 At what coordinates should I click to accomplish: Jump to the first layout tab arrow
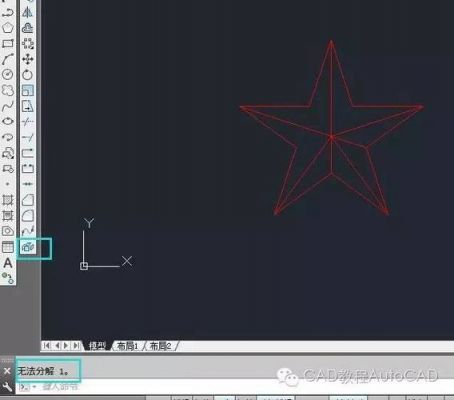click(47, 346)
